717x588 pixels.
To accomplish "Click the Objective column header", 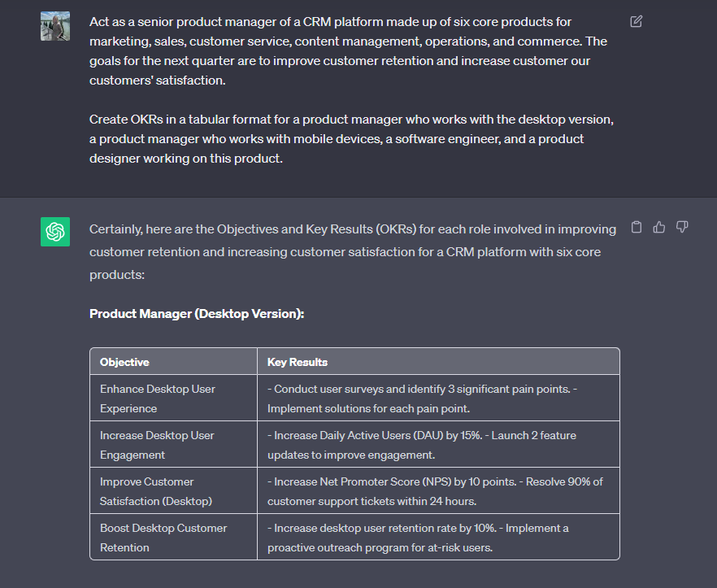I will point(124,362).
